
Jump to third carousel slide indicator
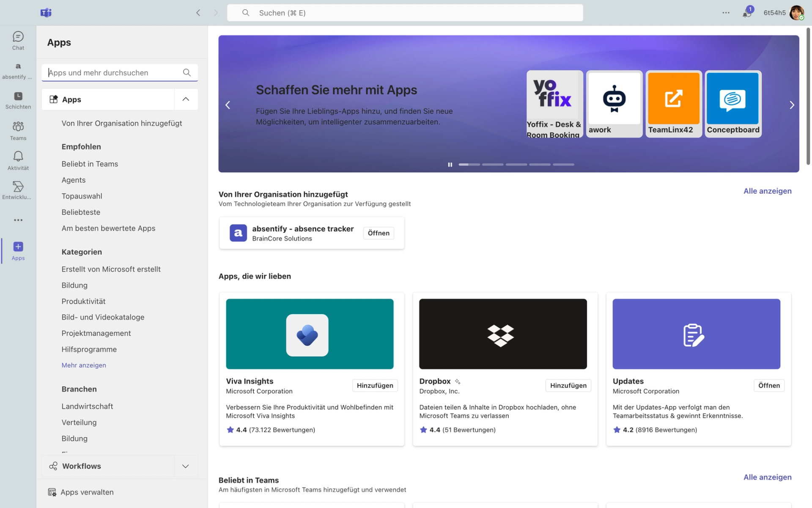pyautogui.click(x=516, y=165)
